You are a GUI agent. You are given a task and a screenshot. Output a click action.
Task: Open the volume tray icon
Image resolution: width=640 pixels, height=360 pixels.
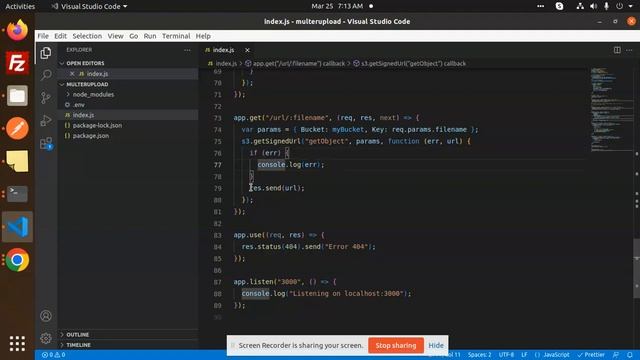pyautogui.click(x=593, y=6)
